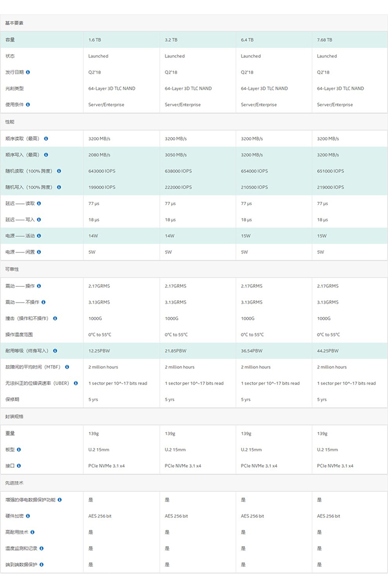Select the 7.68 TB capacity cell
The image size is (388, 588).
[x=350, y=40]
